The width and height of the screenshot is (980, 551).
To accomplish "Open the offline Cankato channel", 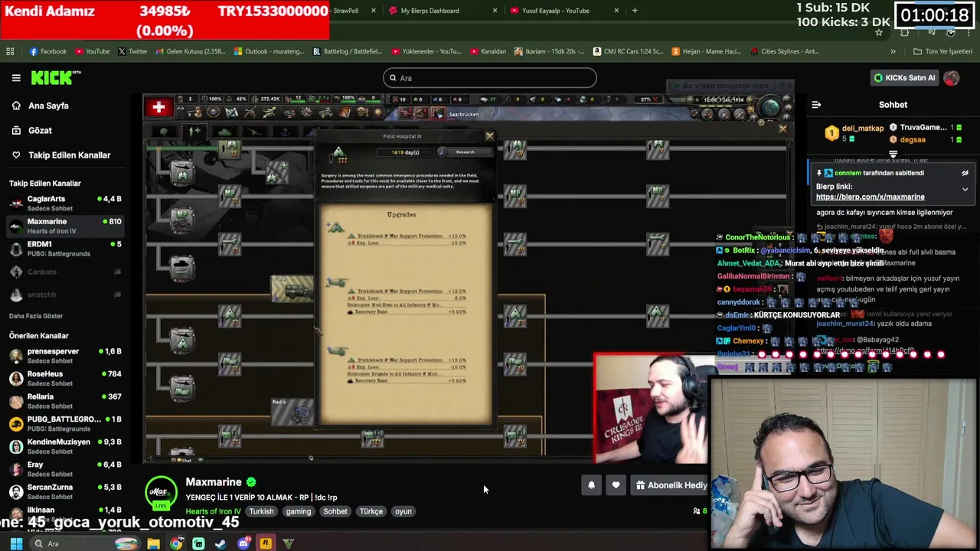I will click(x=65, y=272).
